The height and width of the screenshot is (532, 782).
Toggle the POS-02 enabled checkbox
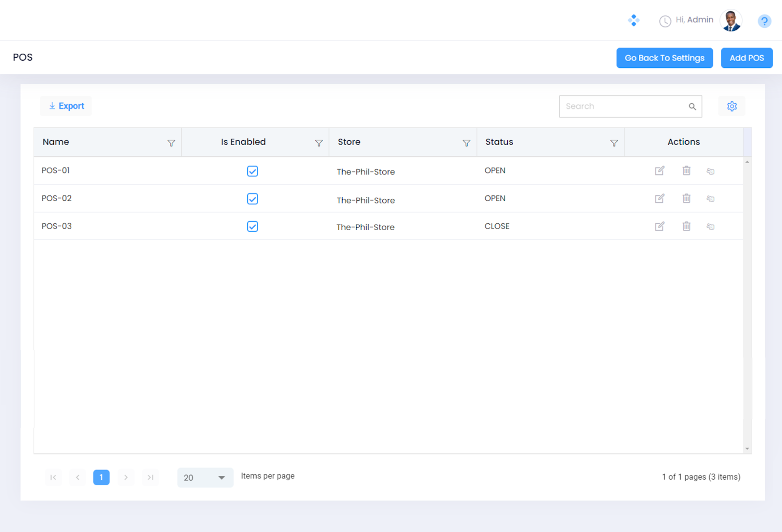252,199
